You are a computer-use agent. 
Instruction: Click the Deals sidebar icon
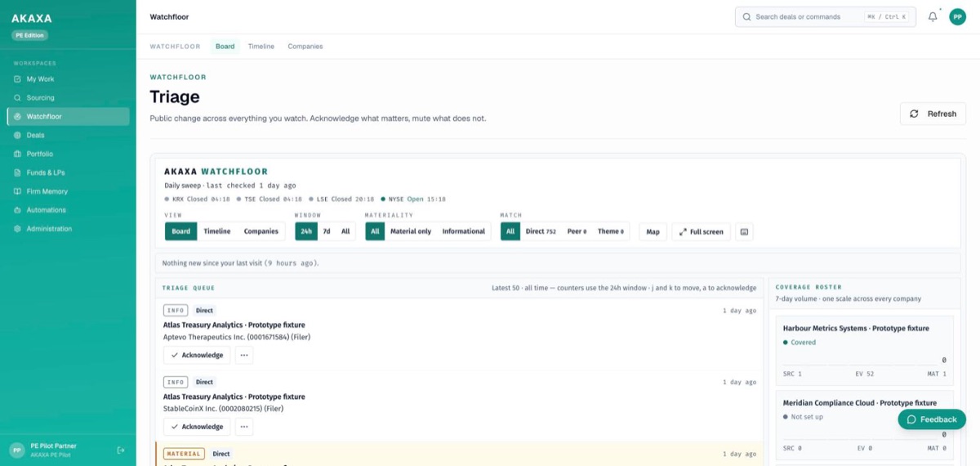point(17,136)
